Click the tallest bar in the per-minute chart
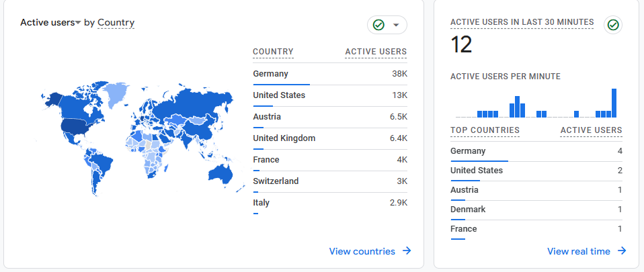 (614, 103)
